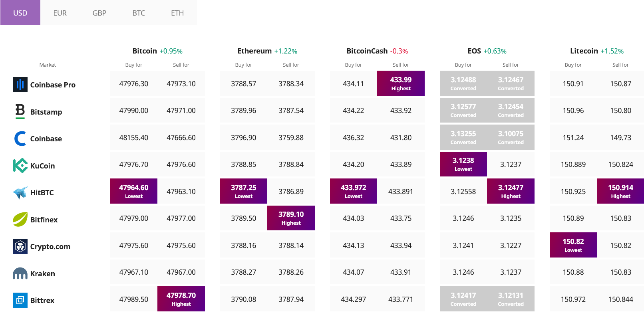Click Bitcoin highest sell price 47978.70

pos(181,299)
